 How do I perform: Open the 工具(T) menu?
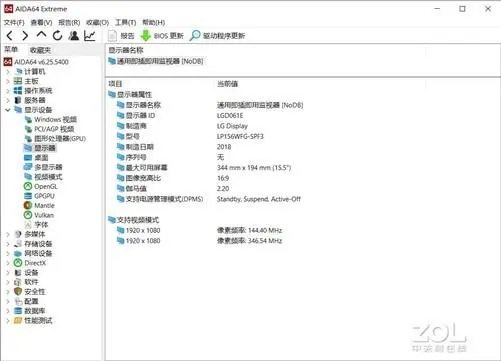click(x=125, y=22)
